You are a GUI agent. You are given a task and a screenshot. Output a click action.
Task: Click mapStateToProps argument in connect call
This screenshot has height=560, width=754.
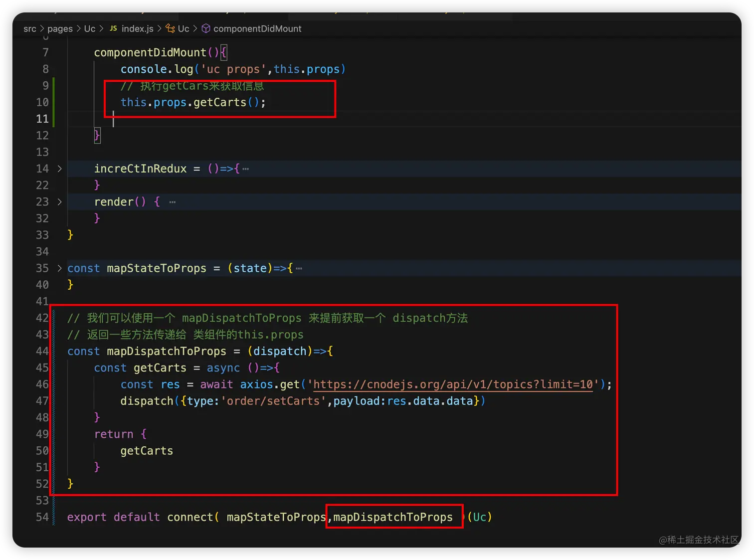tap(276, 517)
